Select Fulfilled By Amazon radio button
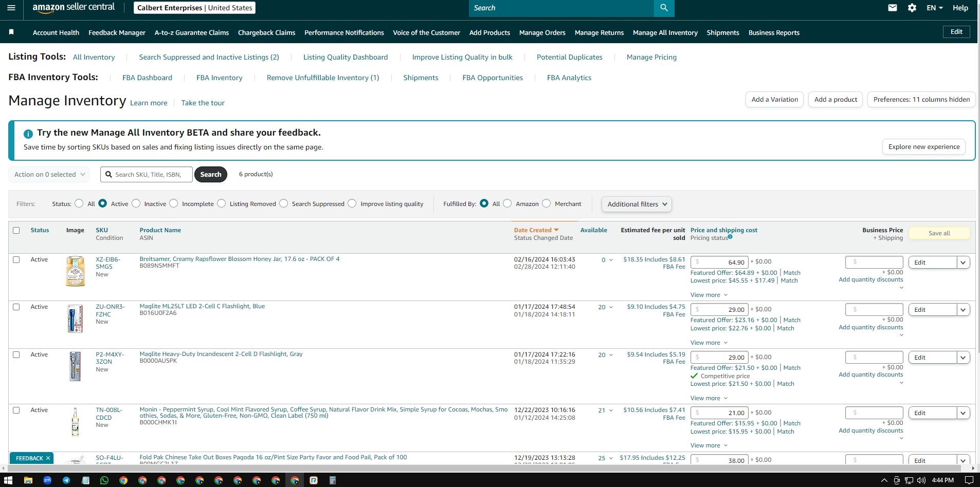The width and height of the screenshot is (980, 487). (507, 203)
